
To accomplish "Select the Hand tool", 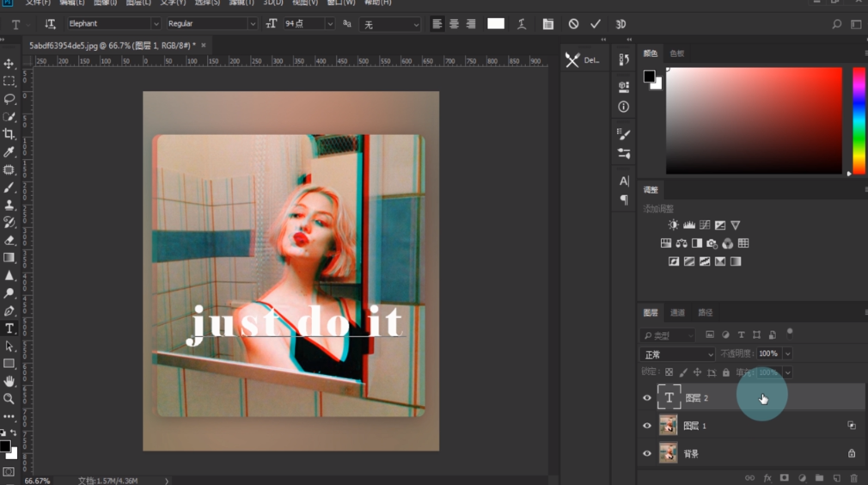I will tap(9, 381).
